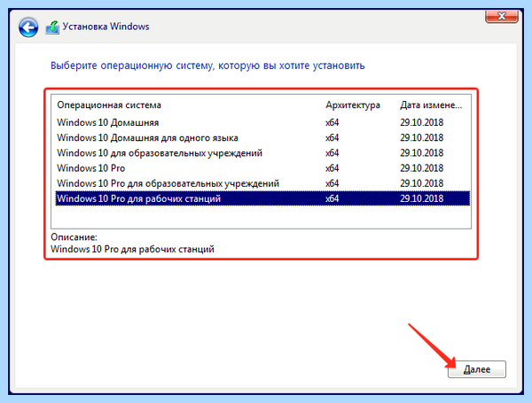The width and height of the screenshot is (532, 403).
Task: Click x64 in the Windows 10 Домашняя row
Action: coord(332,122)
